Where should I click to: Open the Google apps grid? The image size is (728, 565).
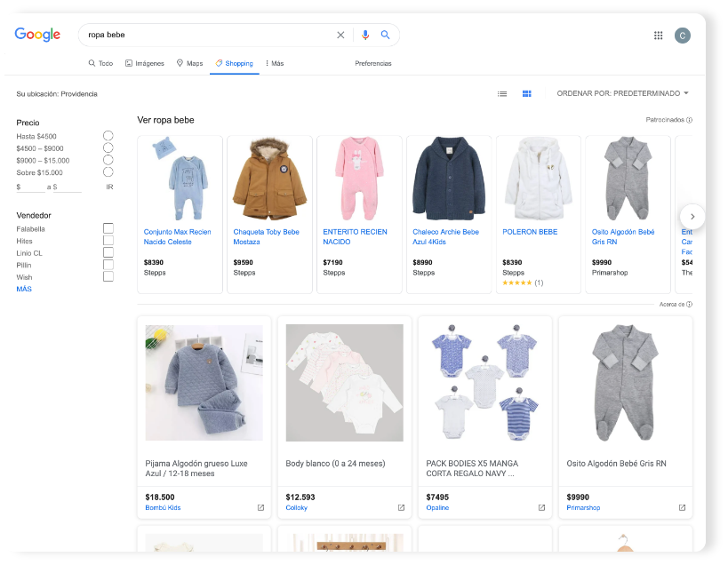659,36
